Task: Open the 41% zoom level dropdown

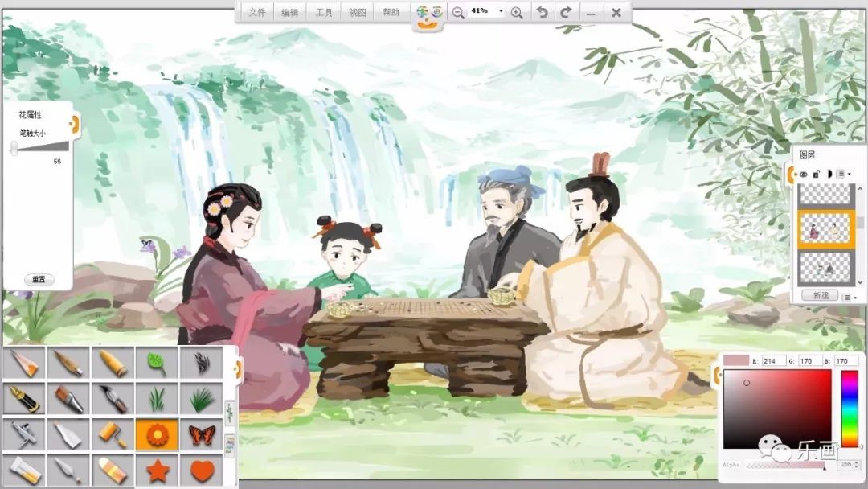Action: (501, 12)
